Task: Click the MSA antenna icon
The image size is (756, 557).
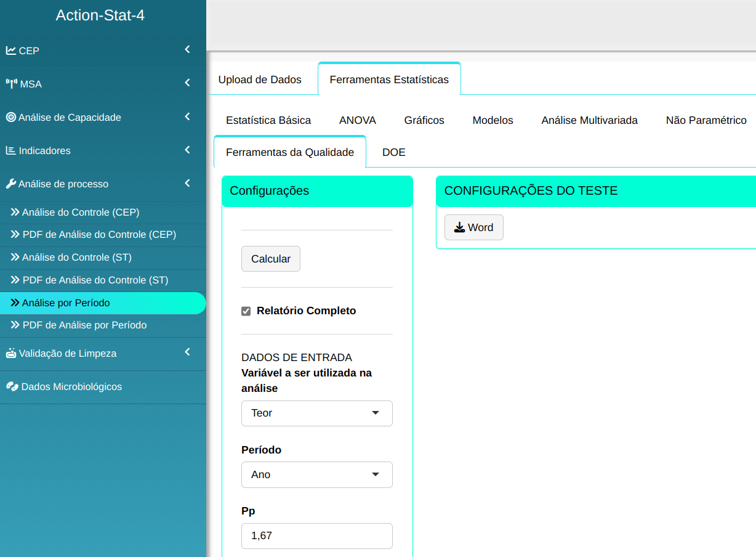Action: pos(12,84)
